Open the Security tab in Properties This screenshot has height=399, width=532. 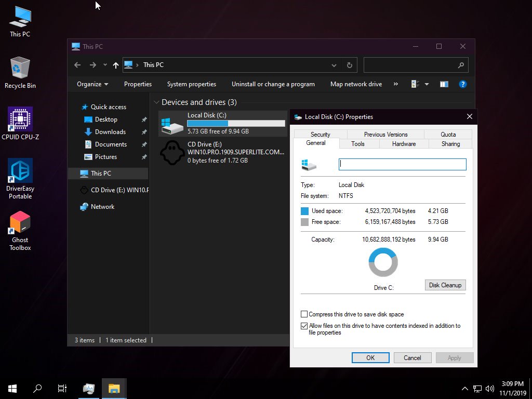click(x=320, y=135)
